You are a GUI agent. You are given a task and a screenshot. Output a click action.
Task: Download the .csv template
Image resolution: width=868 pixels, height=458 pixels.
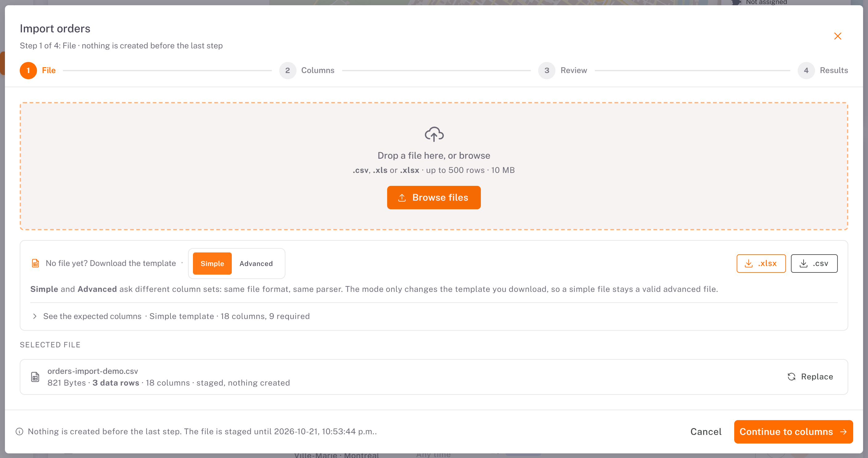[x=814, y=264]
